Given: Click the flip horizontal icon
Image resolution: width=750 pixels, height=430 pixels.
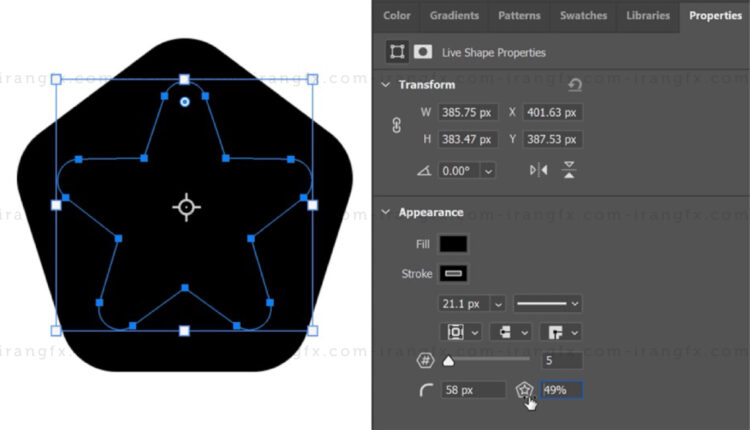Looking at the screenshot, I should click(x=539, y=170).
